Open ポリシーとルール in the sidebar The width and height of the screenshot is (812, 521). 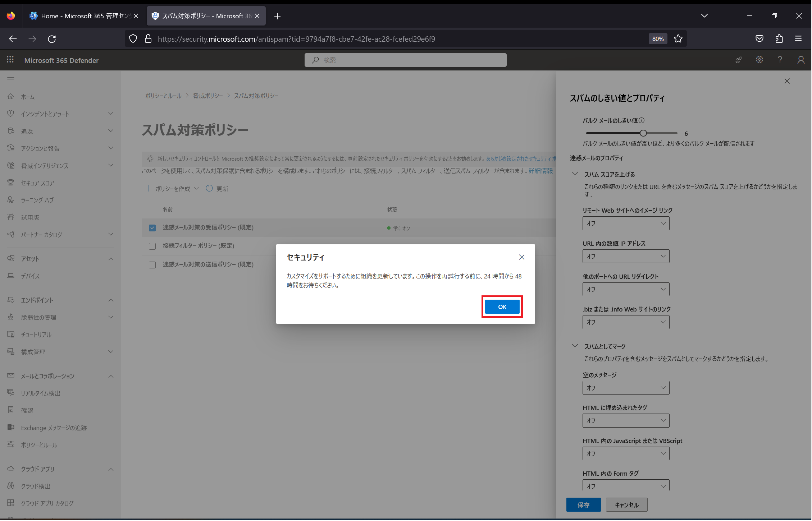pos(39,445)
